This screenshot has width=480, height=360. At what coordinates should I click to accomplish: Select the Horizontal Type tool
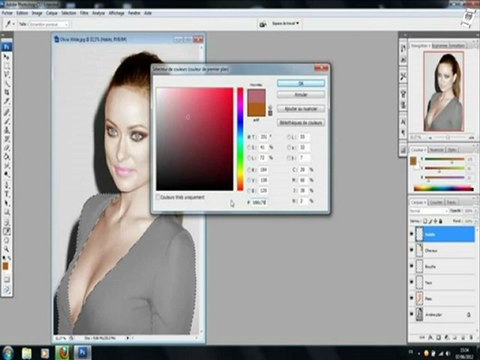tap(6, 194)
